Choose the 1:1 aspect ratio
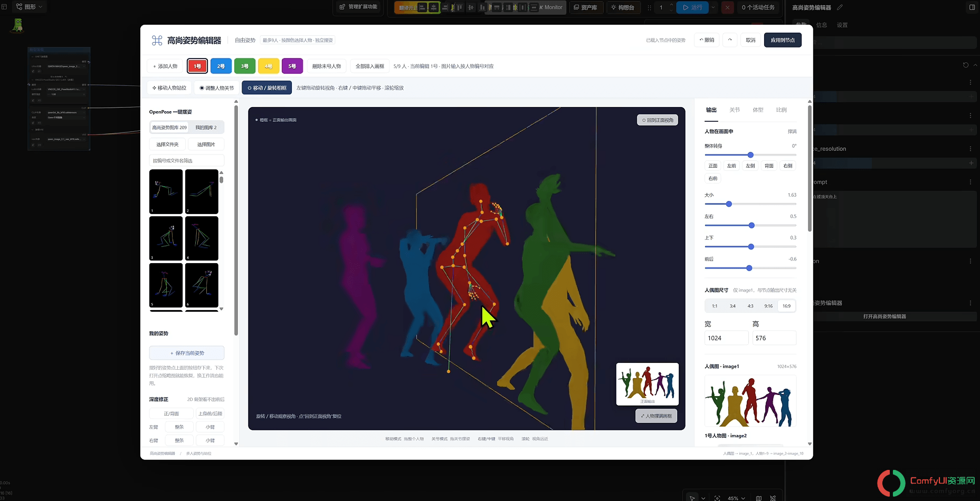This screenshot has height=501, width=980. tap(715, 306)
